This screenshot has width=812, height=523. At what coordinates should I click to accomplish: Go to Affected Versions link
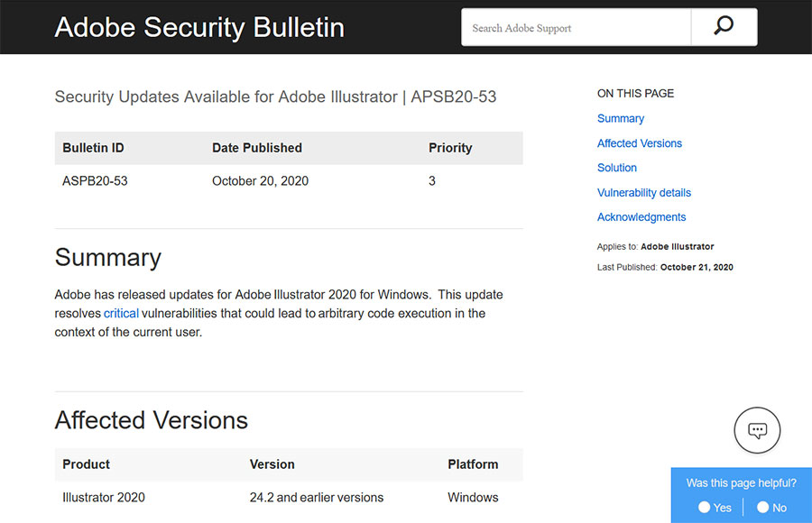(x=640, y=143)
